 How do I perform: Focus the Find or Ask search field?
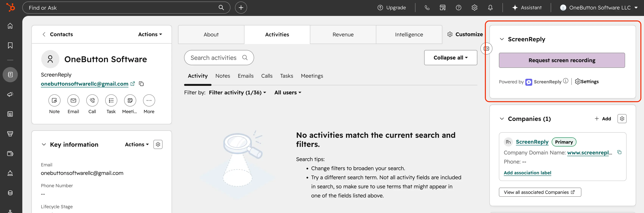click(x=126, y=8)
